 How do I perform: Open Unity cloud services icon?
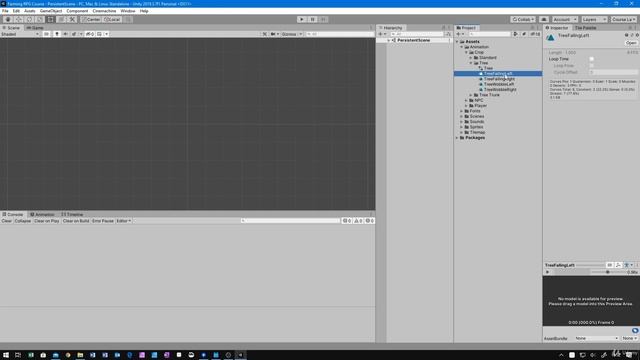point(544,20)
